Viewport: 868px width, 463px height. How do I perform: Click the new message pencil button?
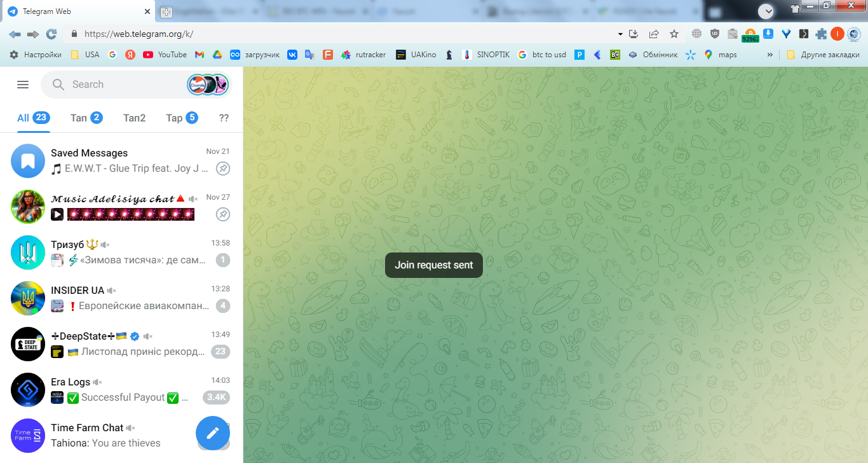(x=213, y=433)
